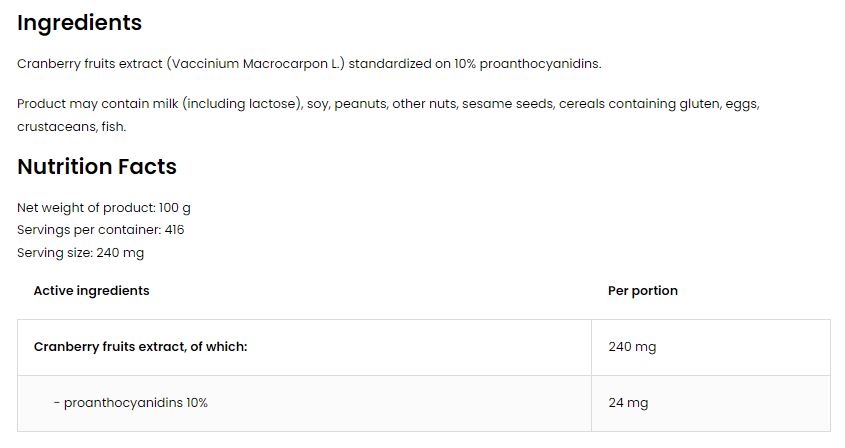
Task: Select the 'Cranberry fruits extract, of which:' cell
Action: (x=140, y=347)
